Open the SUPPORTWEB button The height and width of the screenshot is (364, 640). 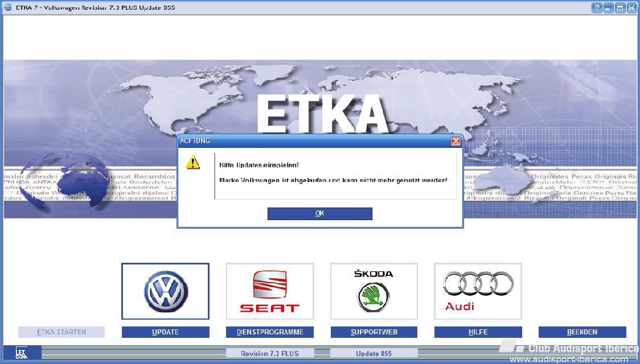pos(374,332)
